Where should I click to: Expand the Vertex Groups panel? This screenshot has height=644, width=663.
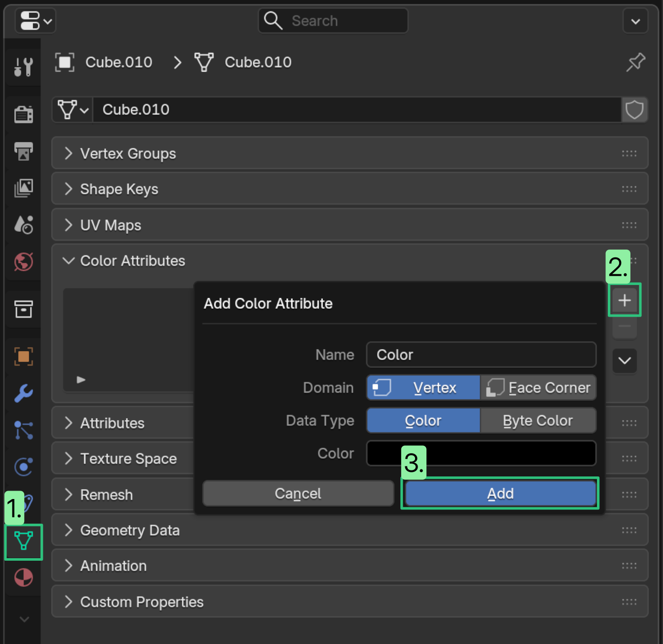(x=349, y=153)
